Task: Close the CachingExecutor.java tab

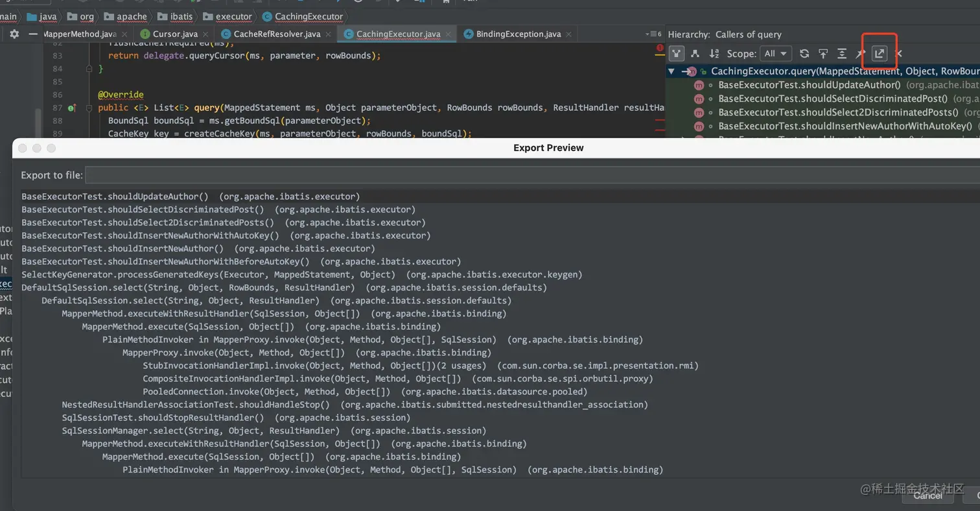Action: pyautogui.click(x=449, y=34)
